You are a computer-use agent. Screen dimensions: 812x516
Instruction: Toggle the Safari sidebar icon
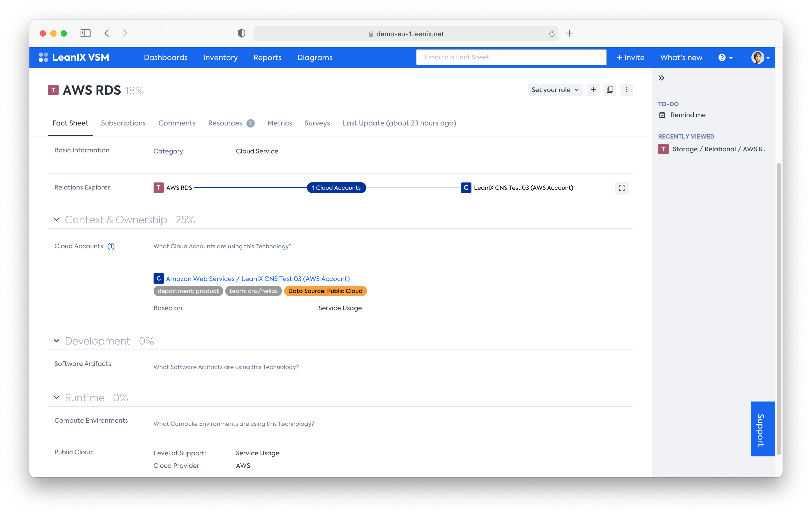[x=85, y=33]
